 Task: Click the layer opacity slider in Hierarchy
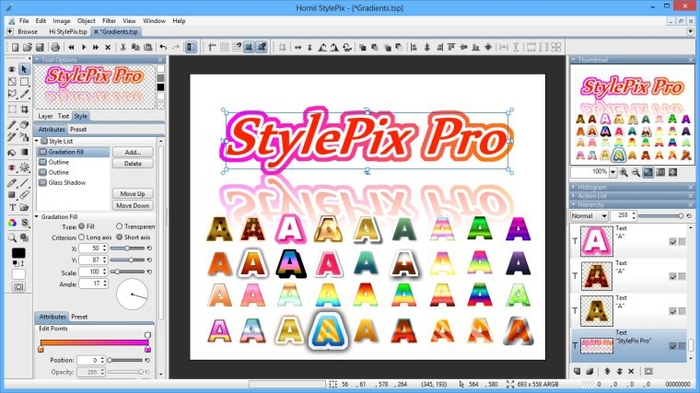pos(661,216)
